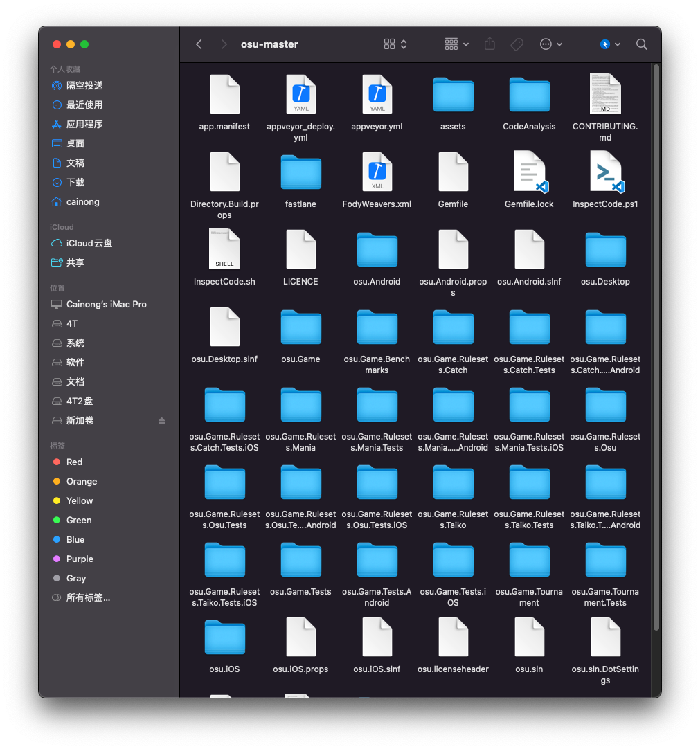This screenshot has width=700, height=749.
Task: Go to Desktop (桌面) in sidebar
Action: coord(109,143)
